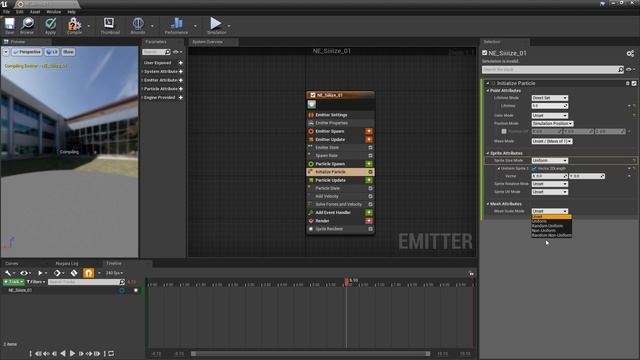Viewport: 640px width, 360px height.
Task: Play the timeline forward
Action: 72,353
